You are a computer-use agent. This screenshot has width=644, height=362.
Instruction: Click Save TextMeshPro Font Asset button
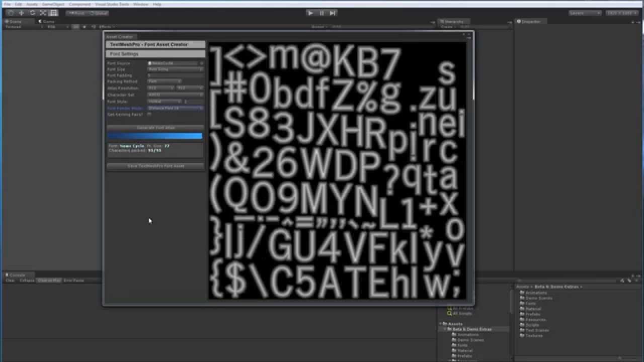[x=155, y=165]
